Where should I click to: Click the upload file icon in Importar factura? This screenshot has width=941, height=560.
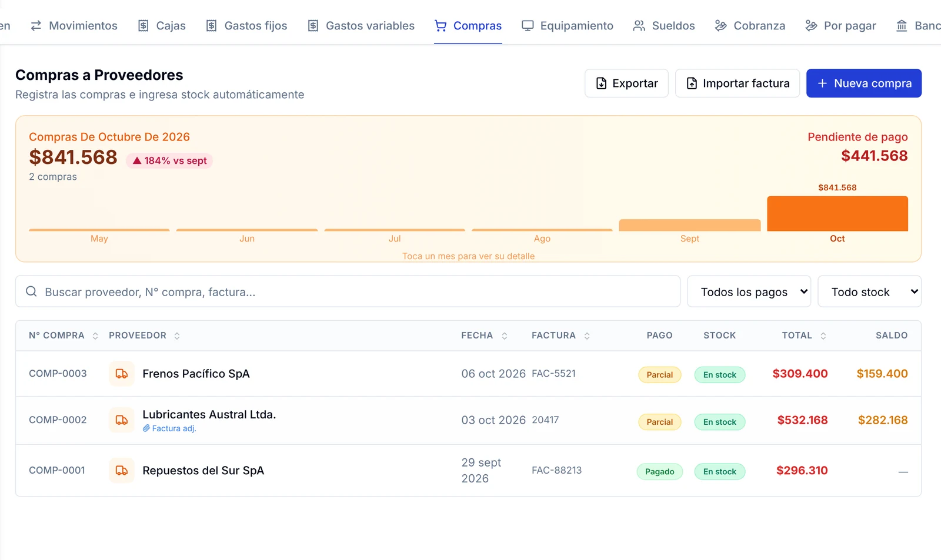click(x=692, y=83)
